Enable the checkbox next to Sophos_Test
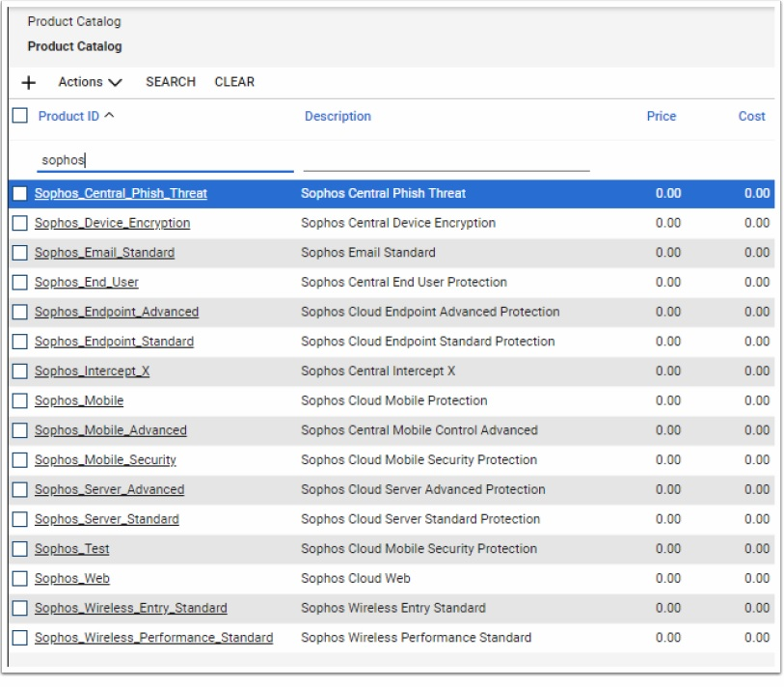Viewport: 784px width, 687px height. [x=20, y=549]
